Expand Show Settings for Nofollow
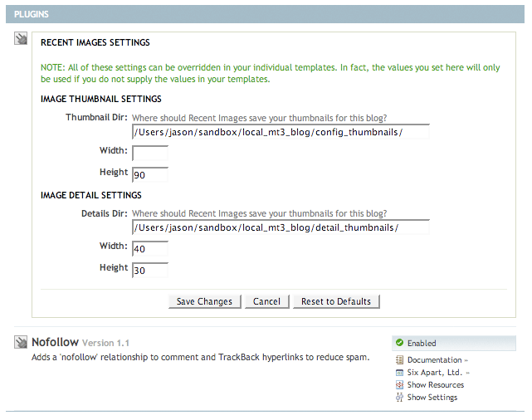This screenshot has width=532, height=420. pyautogui.click(x=432, y=398)
